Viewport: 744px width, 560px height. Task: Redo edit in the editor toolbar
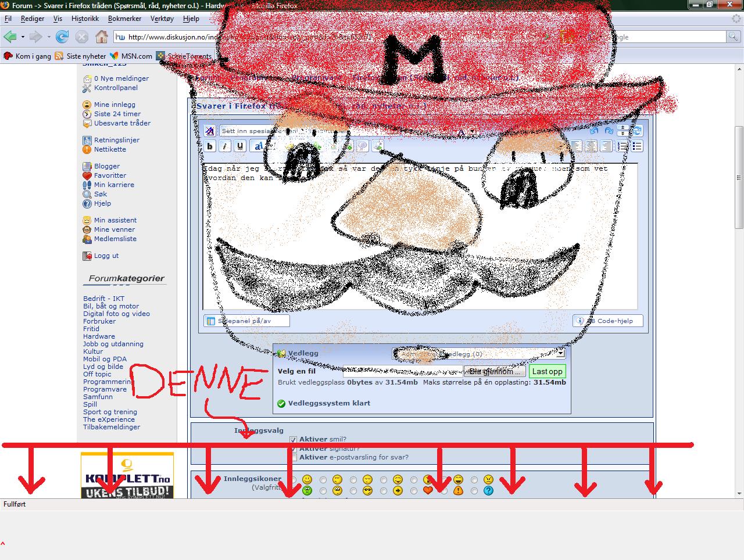[x=609, y=131]
